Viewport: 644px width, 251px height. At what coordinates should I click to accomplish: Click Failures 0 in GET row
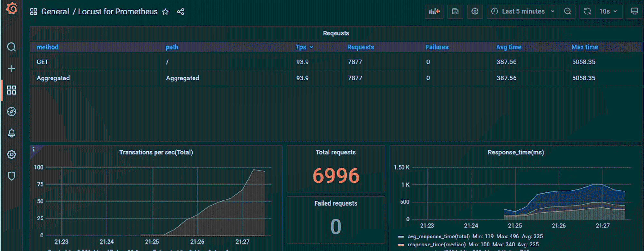[428, 62]
